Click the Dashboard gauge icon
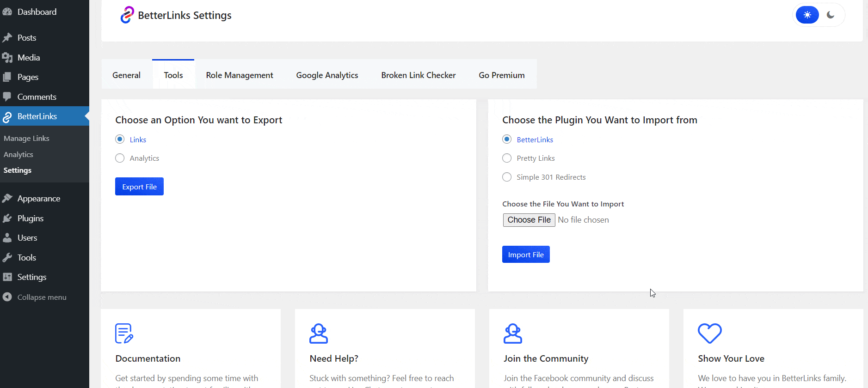The width and height of the screenshot is (868, 388). (x=7, y=12)
